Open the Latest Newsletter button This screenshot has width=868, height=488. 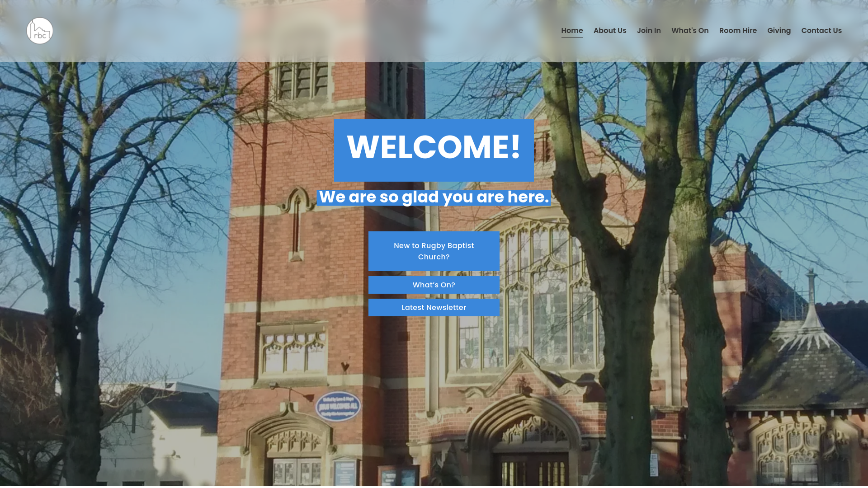[x=434, y=308]
